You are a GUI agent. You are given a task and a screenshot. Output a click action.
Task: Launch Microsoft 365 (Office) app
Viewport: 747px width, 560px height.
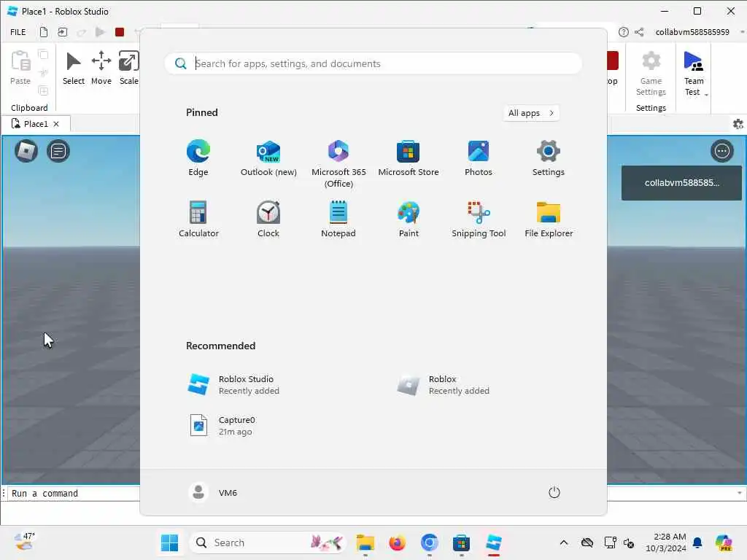(338, 164)
